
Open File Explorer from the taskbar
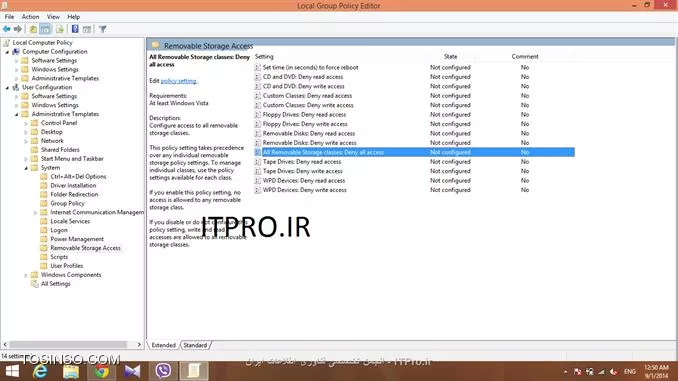pos(71,371)
